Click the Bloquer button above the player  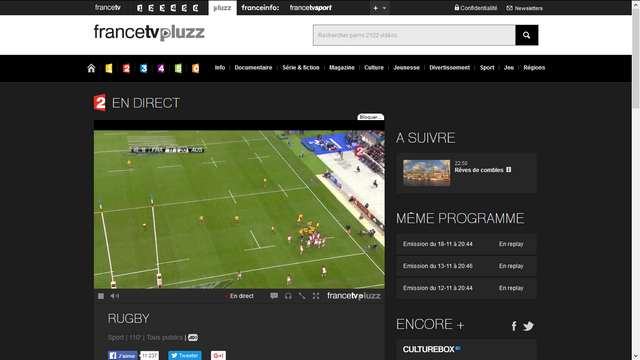(371, 117)
